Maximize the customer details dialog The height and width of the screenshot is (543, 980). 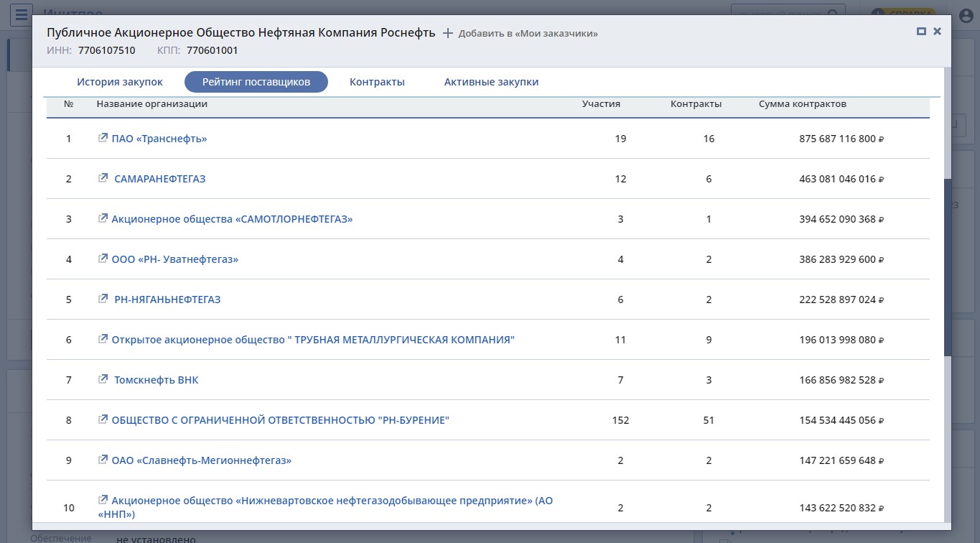[921, 32]
